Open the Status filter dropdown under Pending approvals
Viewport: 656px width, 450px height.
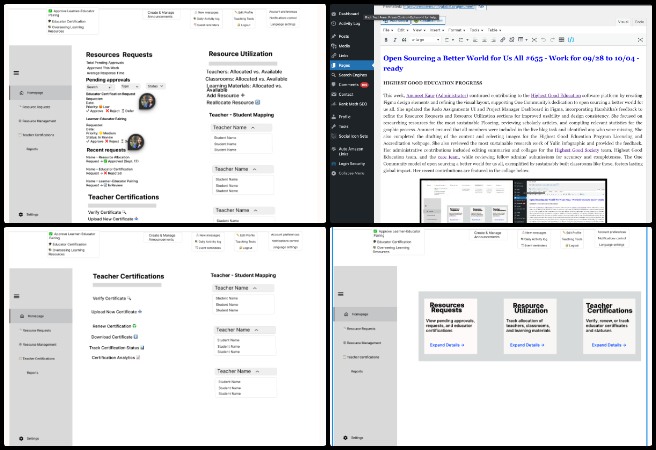[154, 86]
